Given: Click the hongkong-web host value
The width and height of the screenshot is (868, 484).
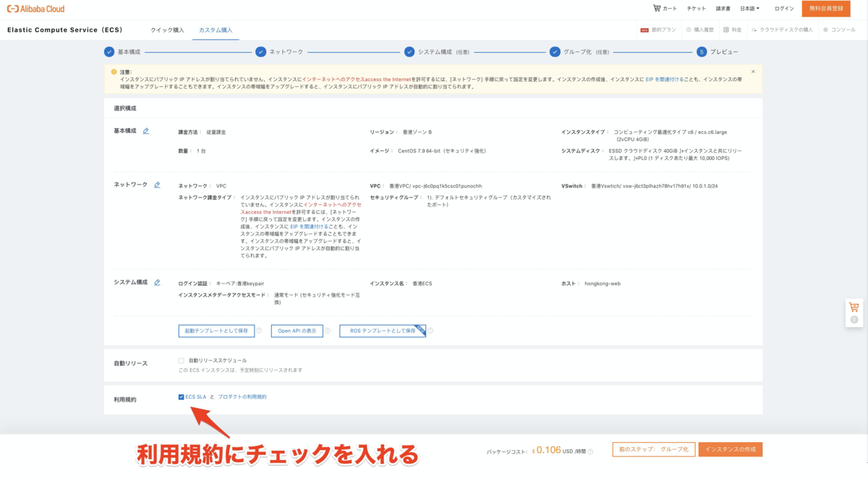Looking at the screenshot, I should pyautogui.click(x=603, y=284).
